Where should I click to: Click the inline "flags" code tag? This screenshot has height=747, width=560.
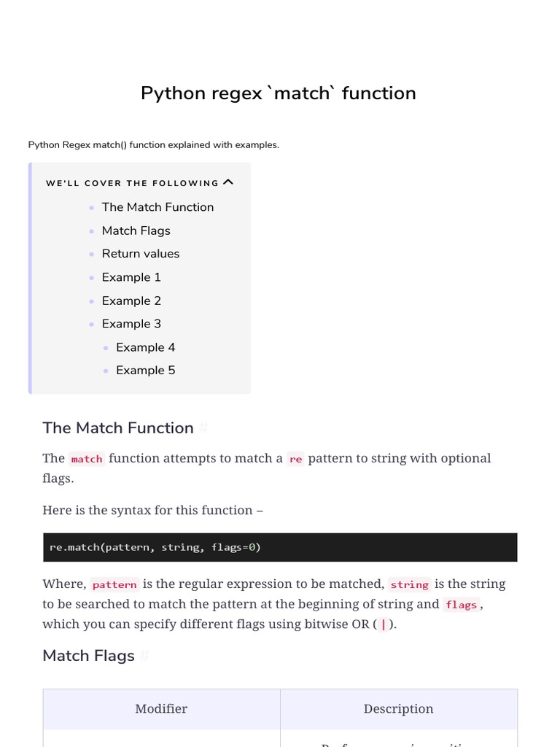461,605
